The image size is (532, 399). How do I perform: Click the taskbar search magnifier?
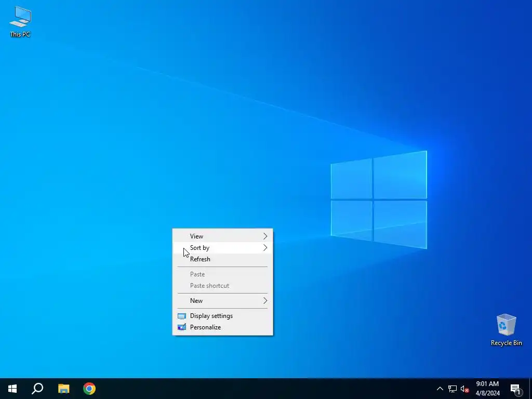click(37, 389)
